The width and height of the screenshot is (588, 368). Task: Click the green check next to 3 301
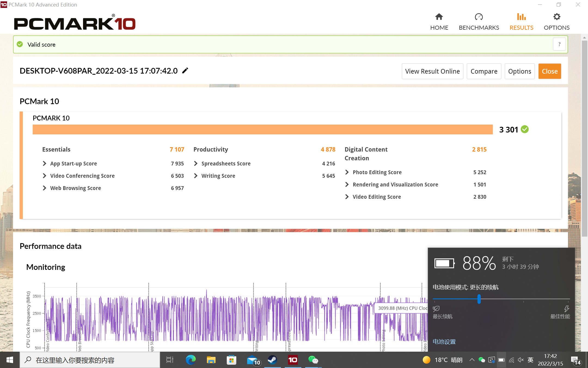pyautogui.click(x=525, y=129)
